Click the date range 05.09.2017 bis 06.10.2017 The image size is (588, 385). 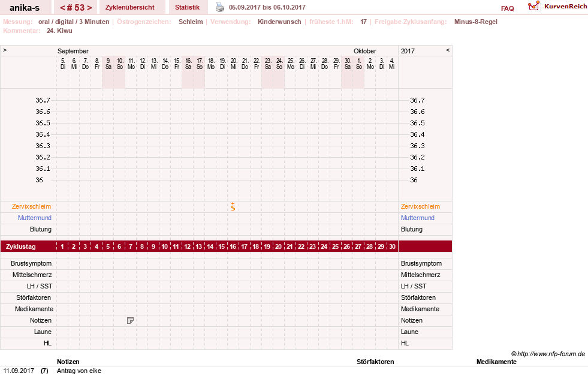tap(267, 7)
